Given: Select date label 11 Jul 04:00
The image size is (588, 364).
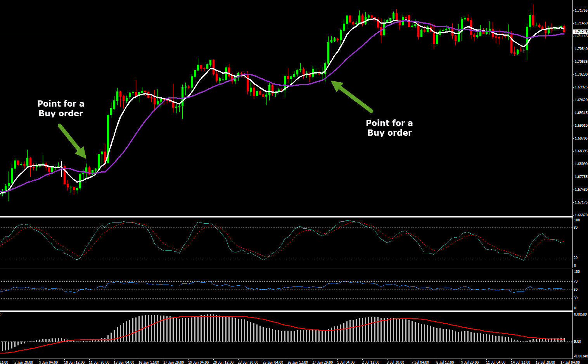Looking at the screenshot, I should point(496,362).
